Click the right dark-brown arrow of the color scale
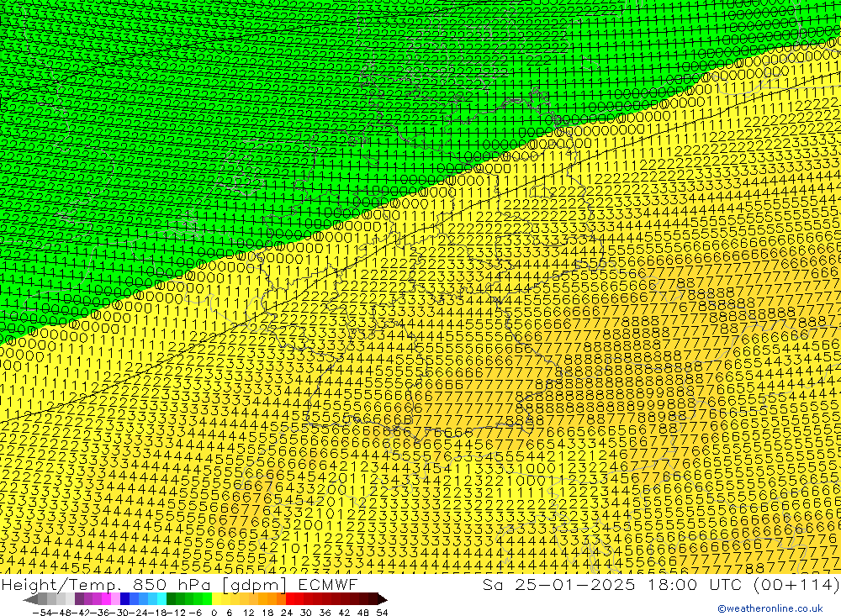Screen dimensions: 841x616 tap(383, 599)
